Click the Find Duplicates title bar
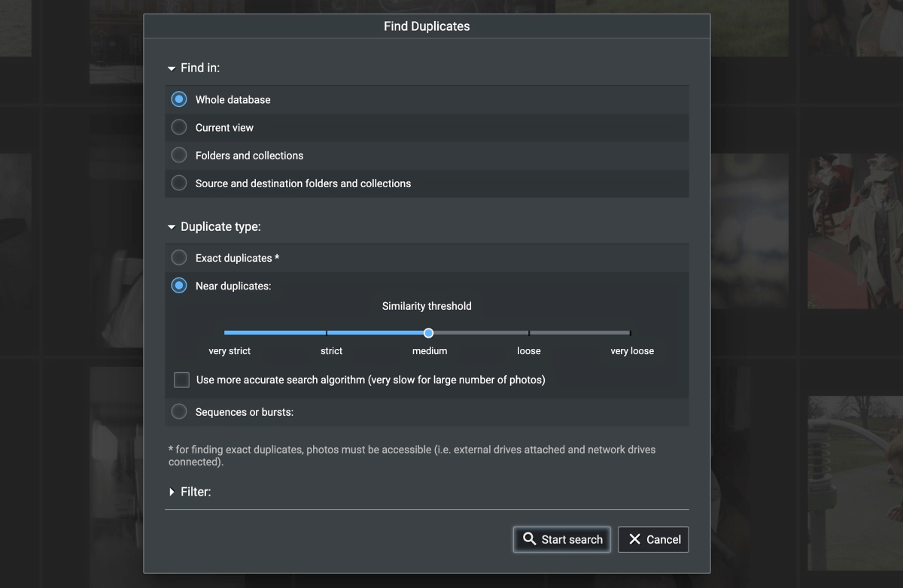Image resolution: width=903 pixels, height=588 pixels. (x=427, y=26)
